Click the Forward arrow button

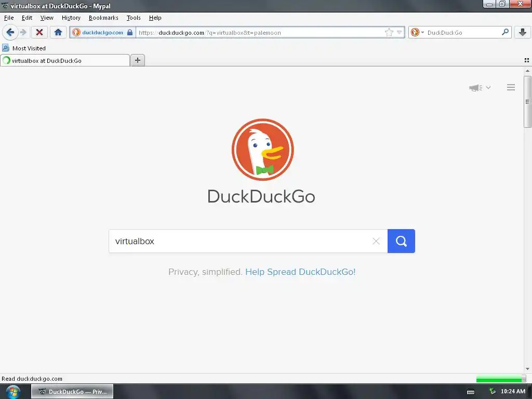23,33
